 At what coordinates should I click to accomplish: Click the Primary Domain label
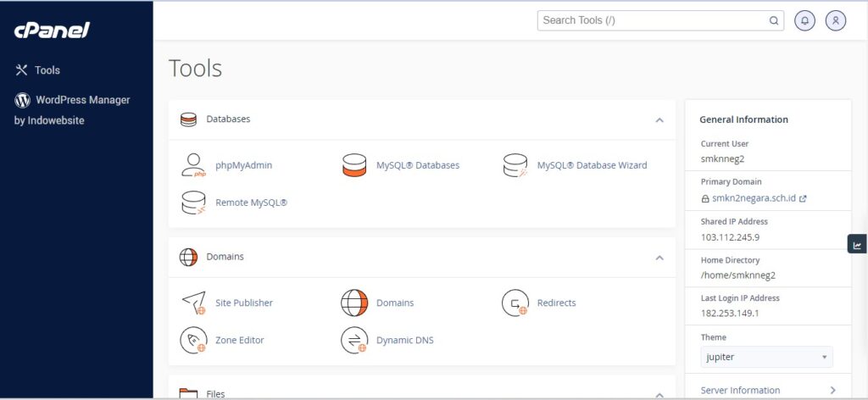pyautogui.click(x=732, y=182)
